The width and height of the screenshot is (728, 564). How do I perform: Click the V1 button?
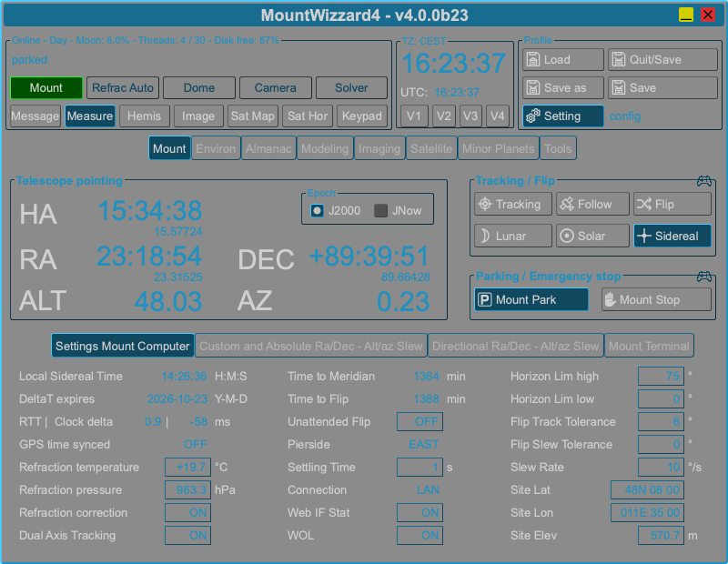414,116
